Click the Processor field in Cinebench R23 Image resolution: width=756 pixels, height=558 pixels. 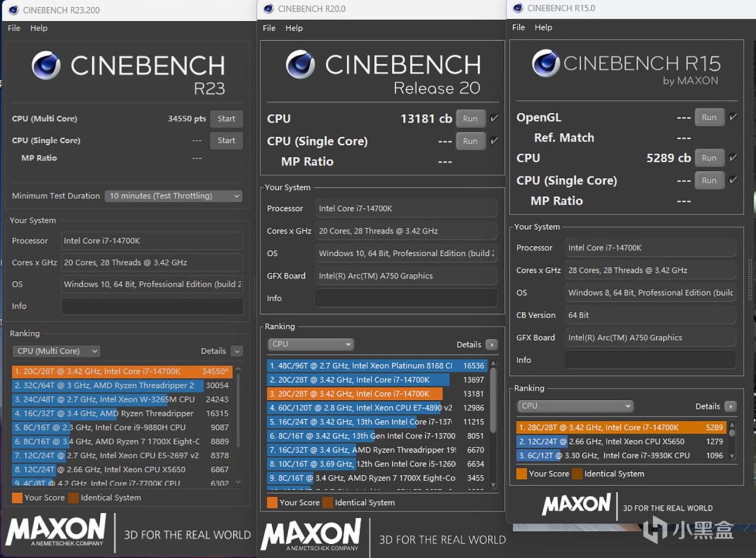pyautogui.click(x=152, y=241)
